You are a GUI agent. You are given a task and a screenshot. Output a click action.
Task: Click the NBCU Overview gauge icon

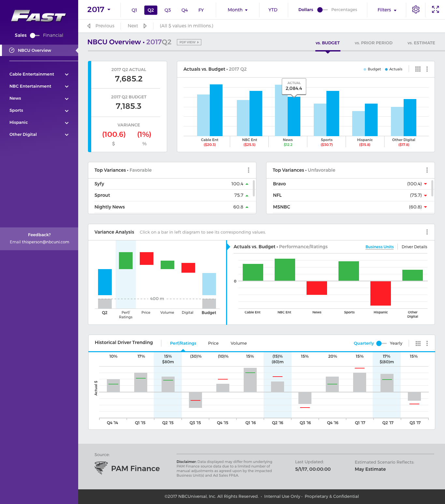(x=12, y=50)
